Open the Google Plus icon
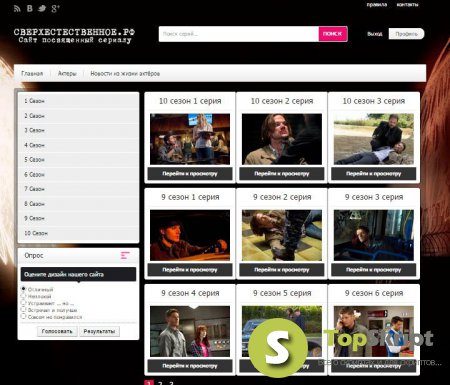The image size is (450, 385). [x=55, y=9]
